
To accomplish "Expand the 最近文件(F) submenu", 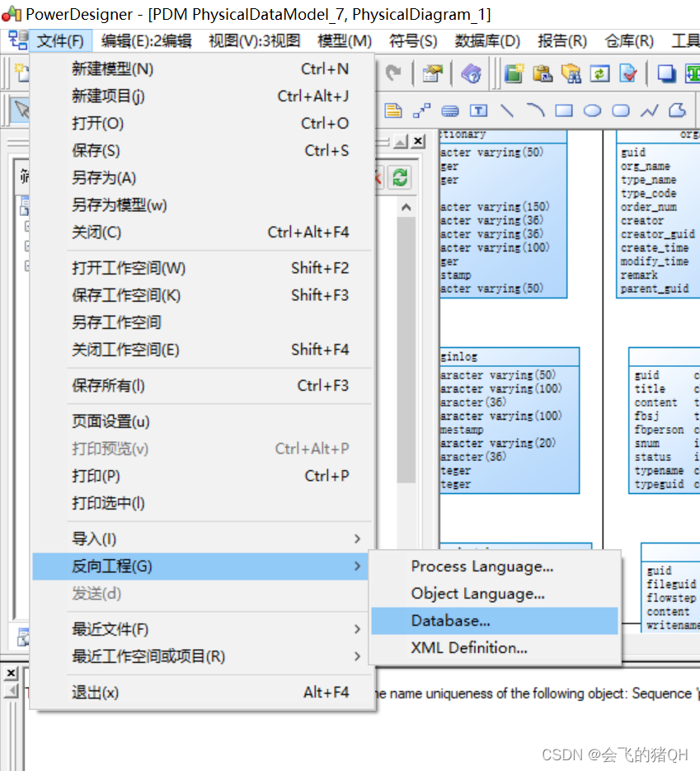I will click(200, 629).
